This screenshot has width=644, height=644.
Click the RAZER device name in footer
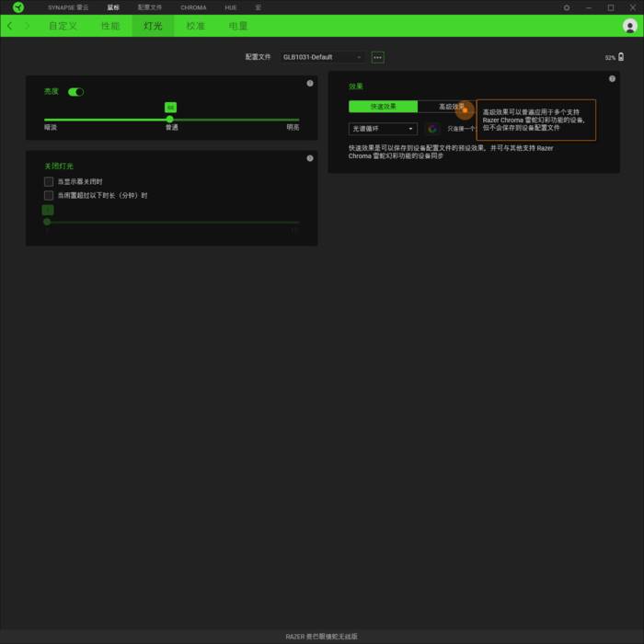(x=322, y=637)
